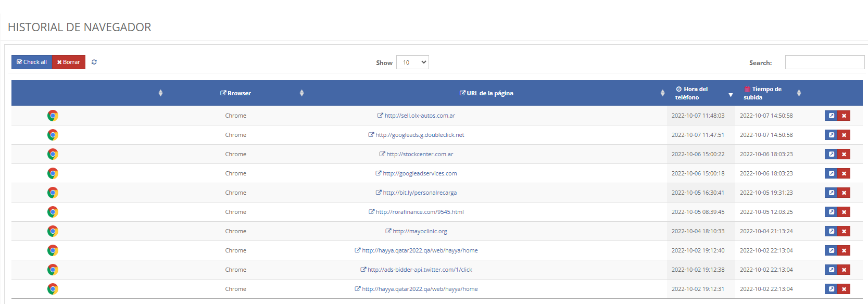Open the rorafinance.com row's blue action icon
Image resolution: width=868 pixels, height=304 pixels.
[831, 212]
